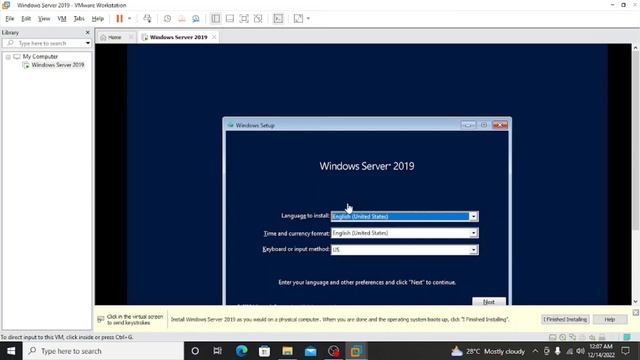The width and height of the screenshot is (640, 360).
Task: Open the VM menu
Action: tap(62, 18)
